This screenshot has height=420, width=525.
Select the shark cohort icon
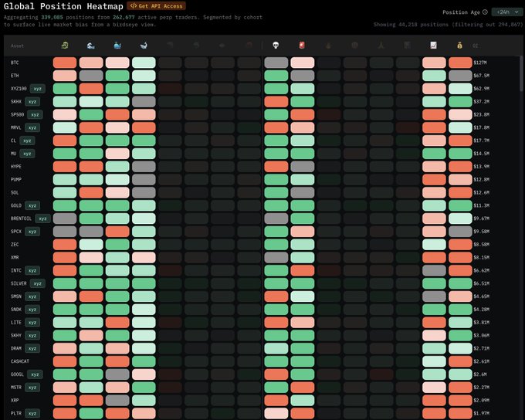[x=144, y=46]
